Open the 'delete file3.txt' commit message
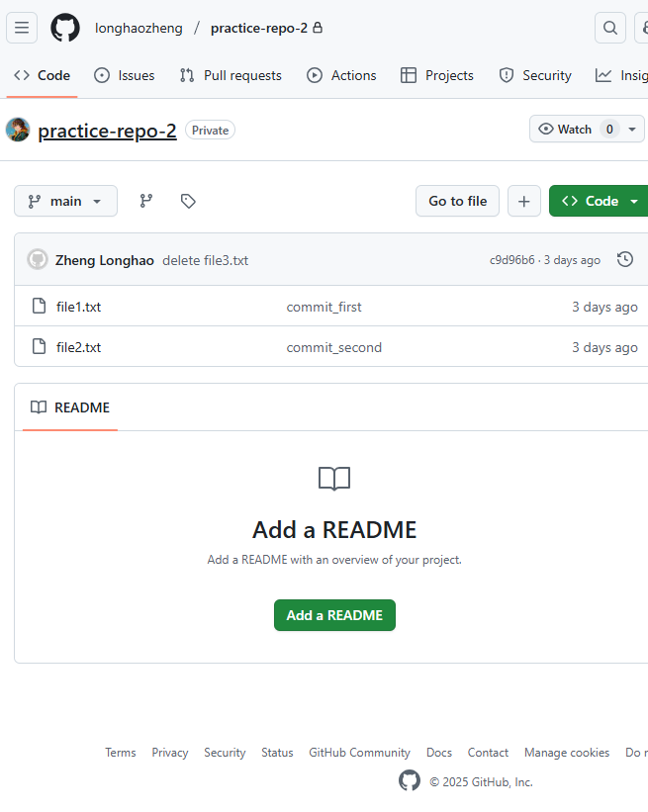The width and height of the screenshot is (648, 812). [205, 260]
